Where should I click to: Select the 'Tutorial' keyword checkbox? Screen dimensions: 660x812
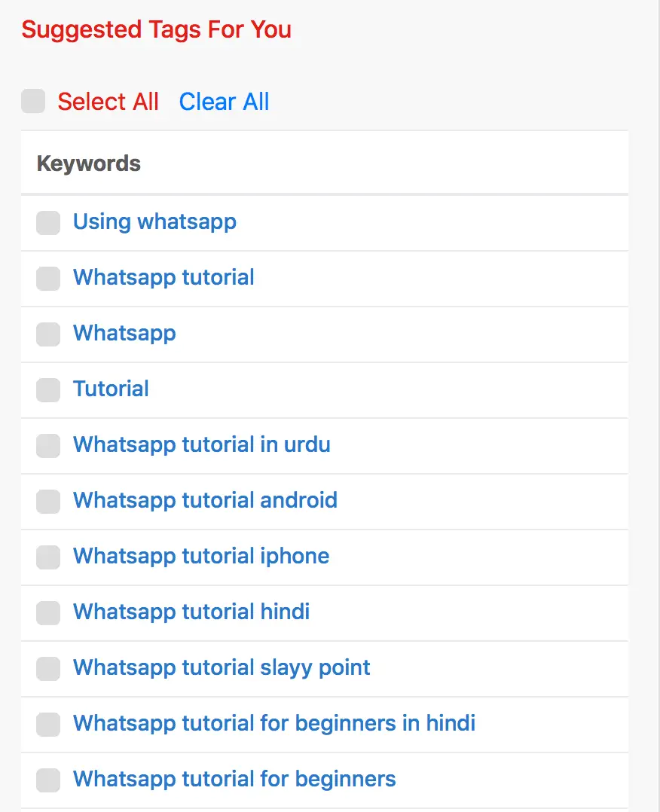(x=48, y=390)
